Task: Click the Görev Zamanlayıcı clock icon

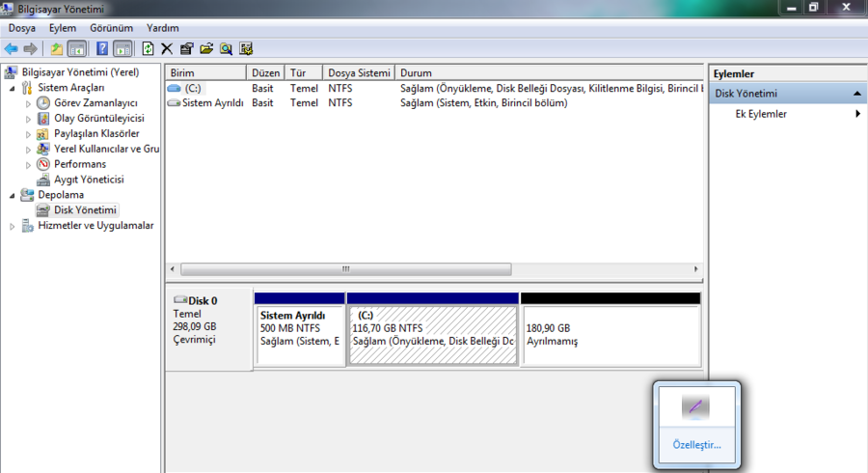Action: point(43,103)
